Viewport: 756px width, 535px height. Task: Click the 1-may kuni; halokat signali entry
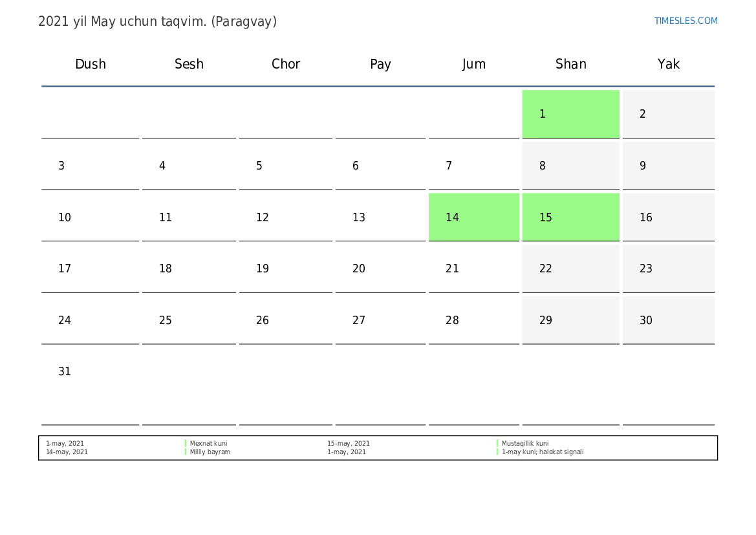tap(542, 452)
